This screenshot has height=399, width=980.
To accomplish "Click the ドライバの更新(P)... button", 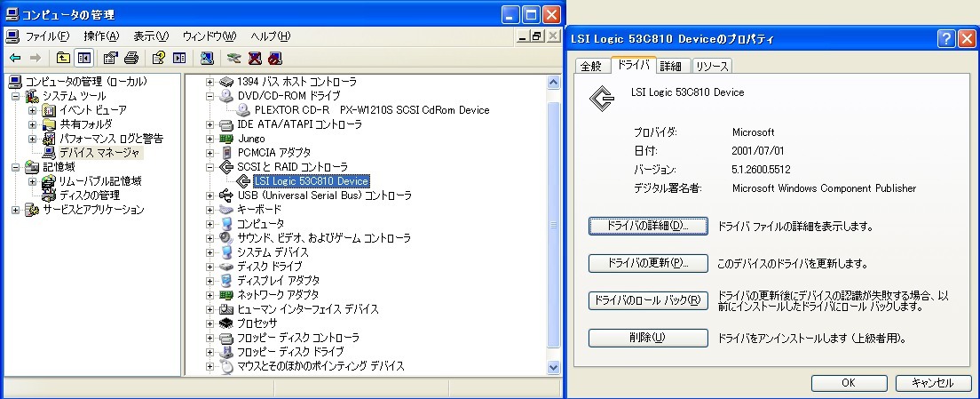I will (x=648, y=263).
